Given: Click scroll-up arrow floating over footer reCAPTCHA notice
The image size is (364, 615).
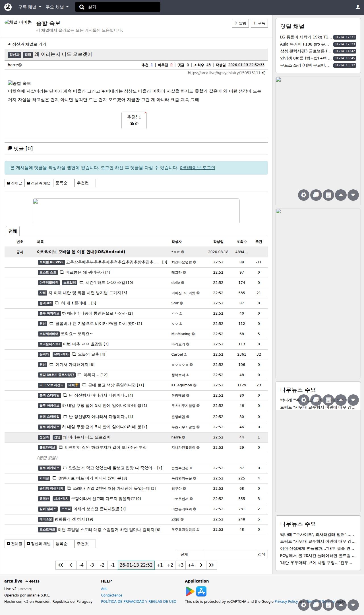Looking at the screenshot, I should point(341,605).
